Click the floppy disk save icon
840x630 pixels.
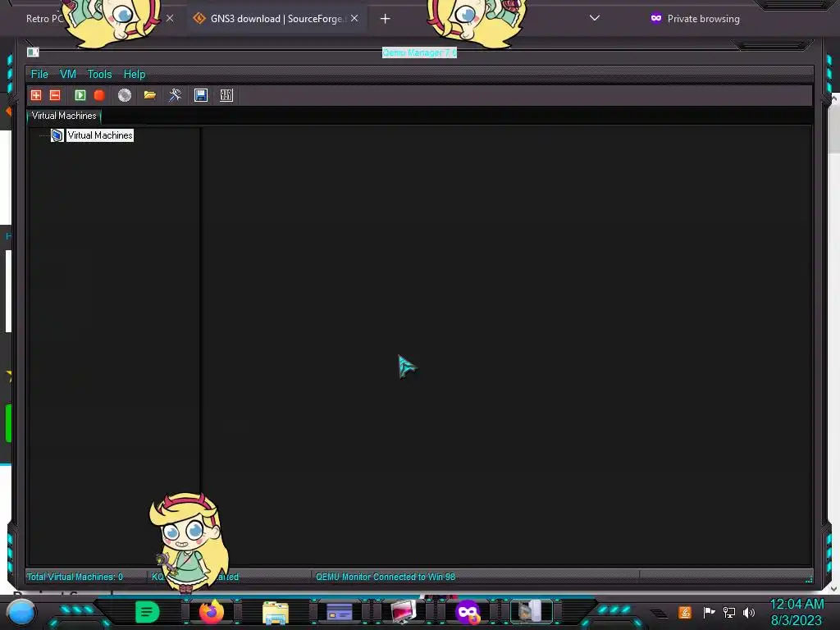click(201, 95)
